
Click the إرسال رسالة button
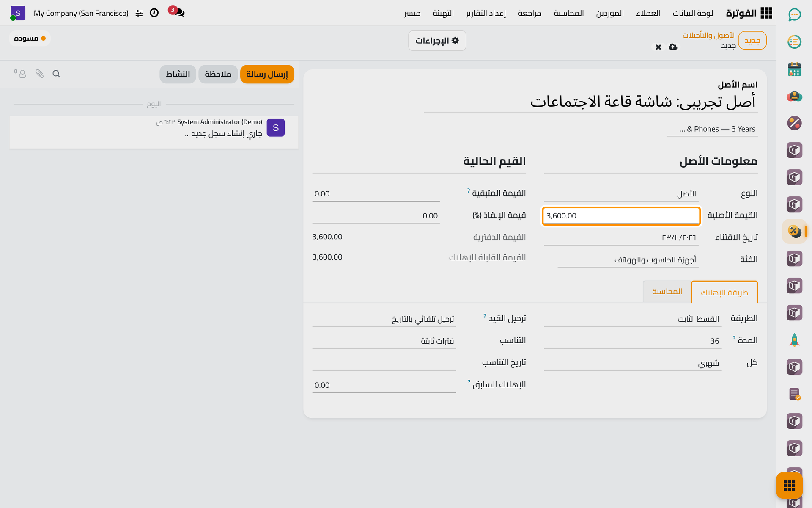click(x=267, y=74)
